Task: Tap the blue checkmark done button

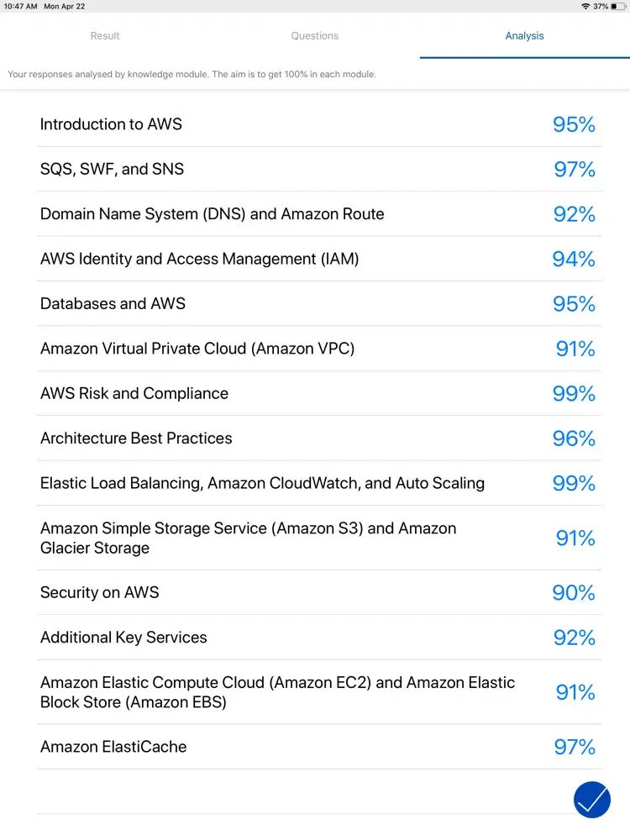Action: pos(592,799)
